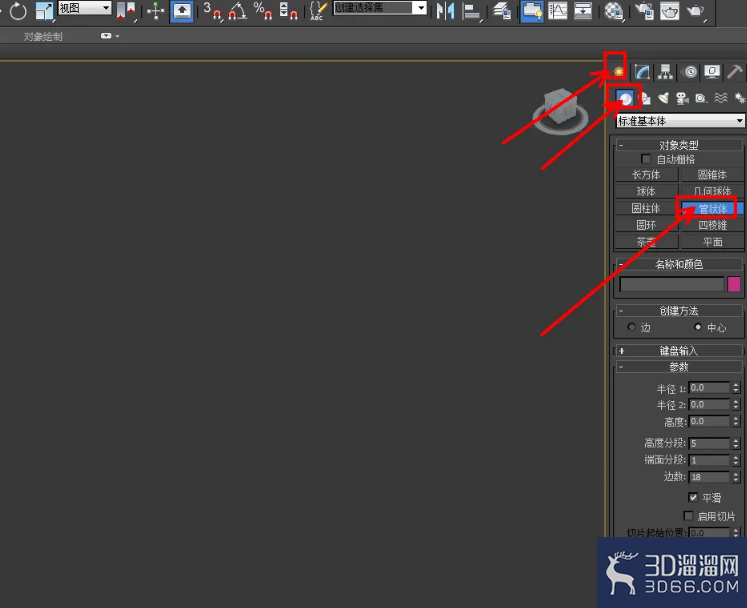Click the 半径 1 value field

709,388
